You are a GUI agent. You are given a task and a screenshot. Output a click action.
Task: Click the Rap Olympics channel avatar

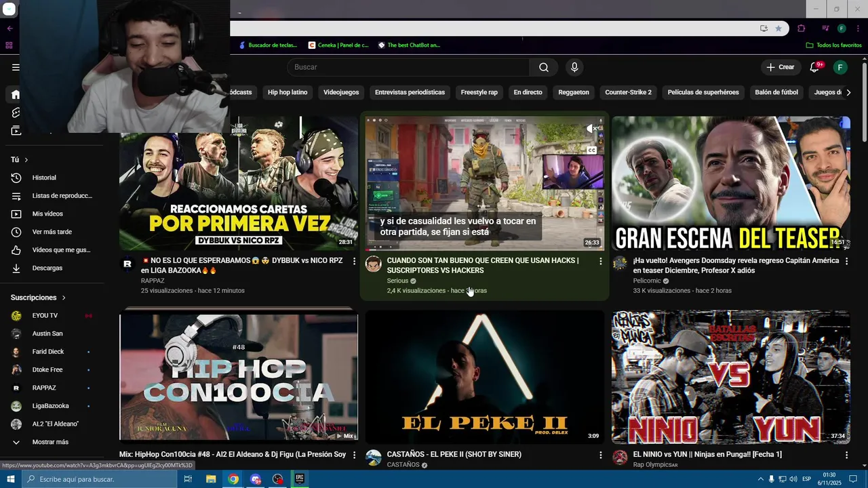(x=620, y=457)
